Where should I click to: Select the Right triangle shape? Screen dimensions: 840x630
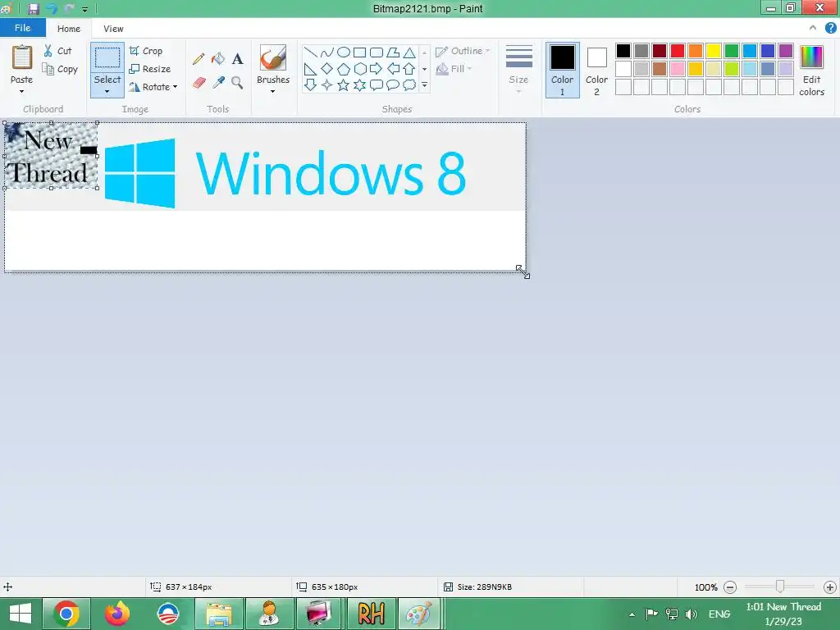[310, 69]
